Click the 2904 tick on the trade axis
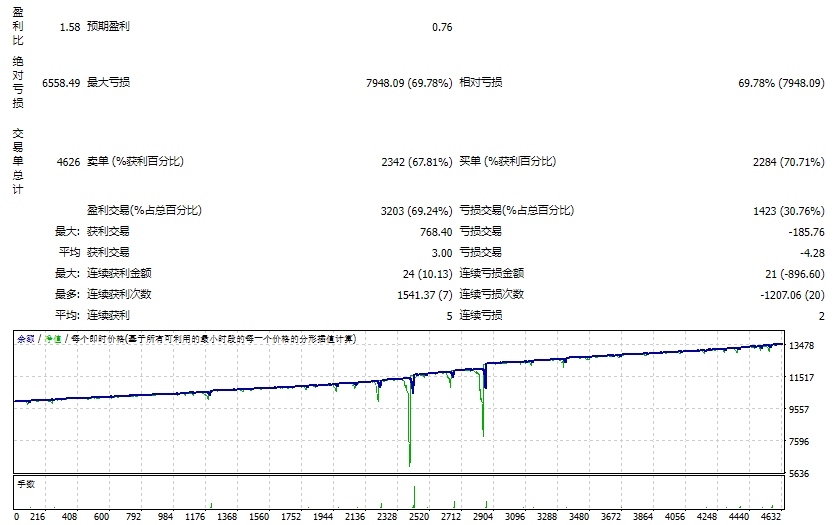 point(483,517)
